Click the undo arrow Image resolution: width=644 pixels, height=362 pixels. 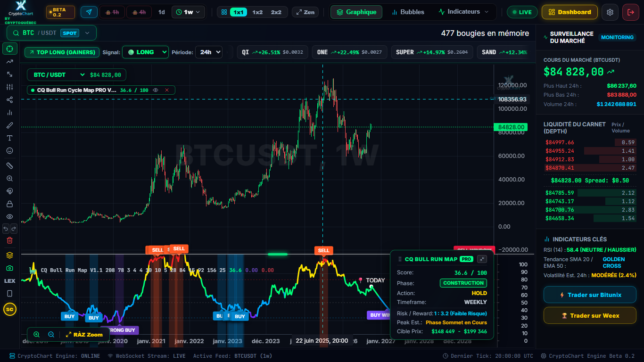point(6,229)
